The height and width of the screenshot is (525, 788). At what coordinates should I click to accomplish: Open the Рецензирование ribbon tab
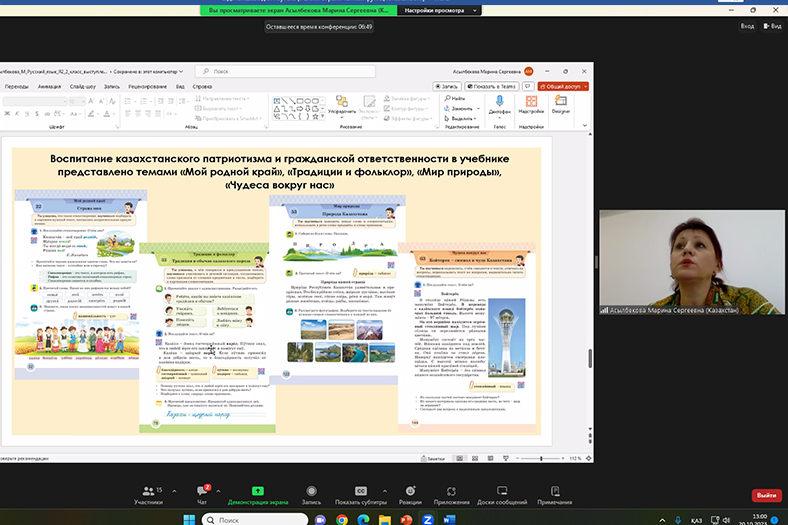point(146,86)
